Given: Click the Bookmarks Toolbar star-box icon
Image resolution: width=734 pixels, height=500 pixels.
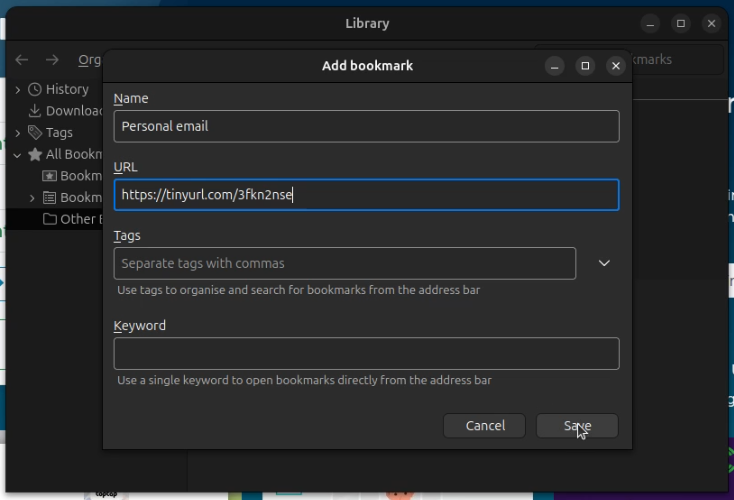Looking at the screenshot, I should pyautogui.click(x=49, y=176).
